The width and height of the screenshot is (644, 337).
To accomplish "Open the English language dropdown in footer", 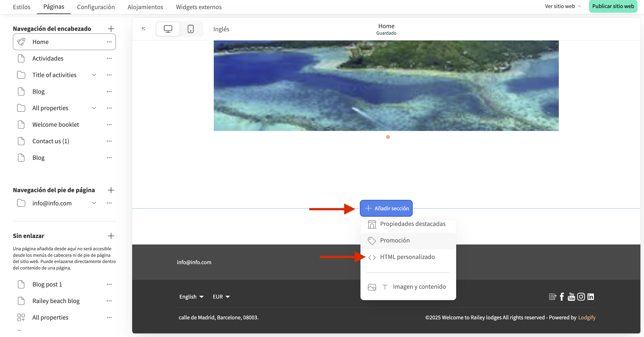I will pos(191,297).
